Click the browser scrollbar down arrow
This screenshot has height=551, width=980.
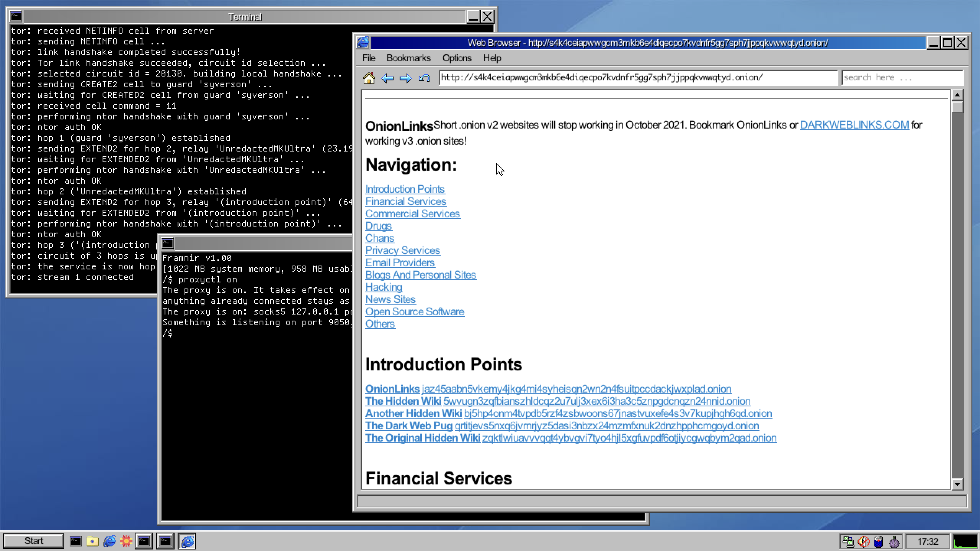(957, 484)
